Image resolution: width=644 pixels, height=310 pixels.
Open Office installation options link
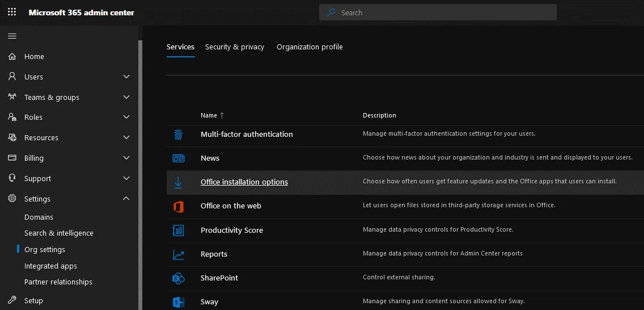244,182
